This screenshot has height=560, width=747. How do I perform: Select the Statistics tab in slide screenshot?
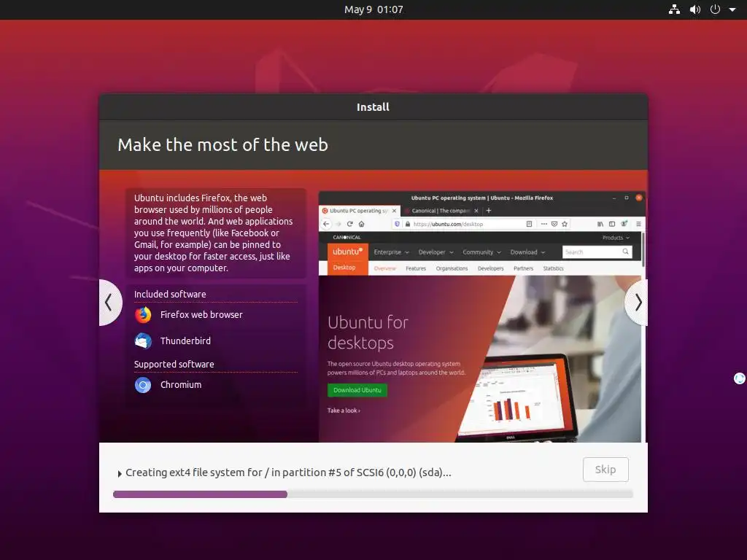point(553,268)
